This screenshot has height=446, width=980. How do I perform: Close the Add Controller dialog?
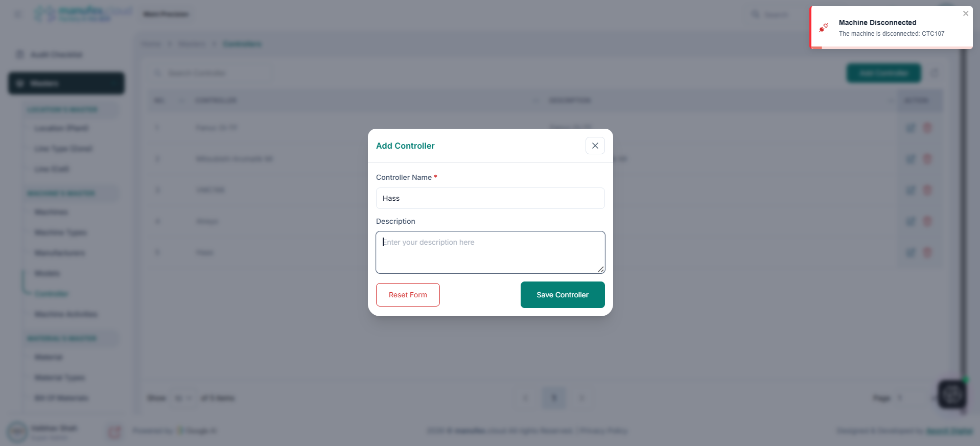(595, 146)
